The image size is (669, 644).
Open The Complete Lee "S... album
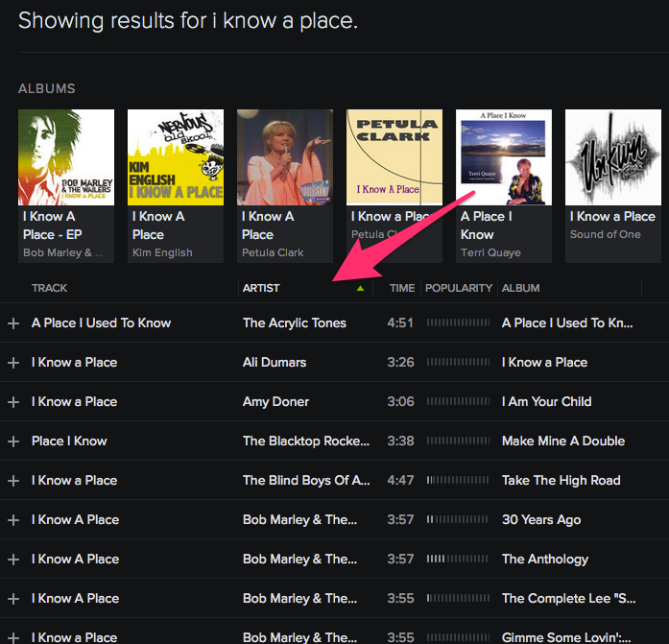tap(569, 599)
